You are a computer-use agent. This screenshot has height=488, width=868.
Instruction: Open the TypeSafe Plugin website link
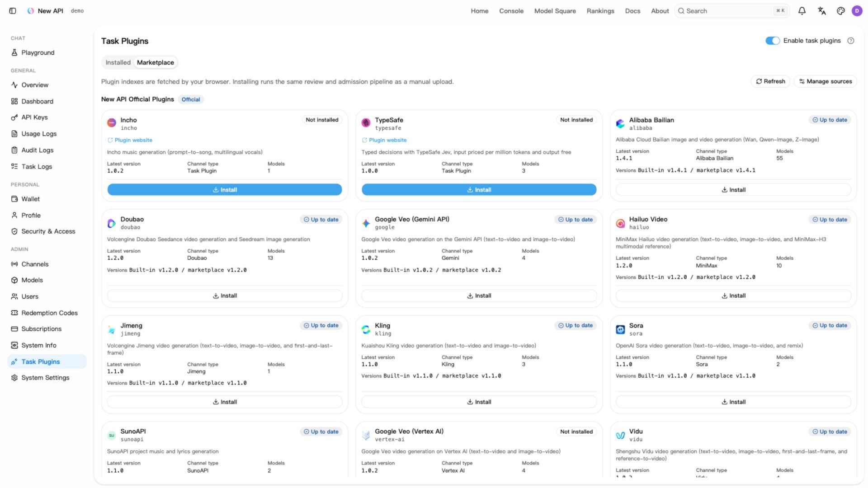(384, 140)
